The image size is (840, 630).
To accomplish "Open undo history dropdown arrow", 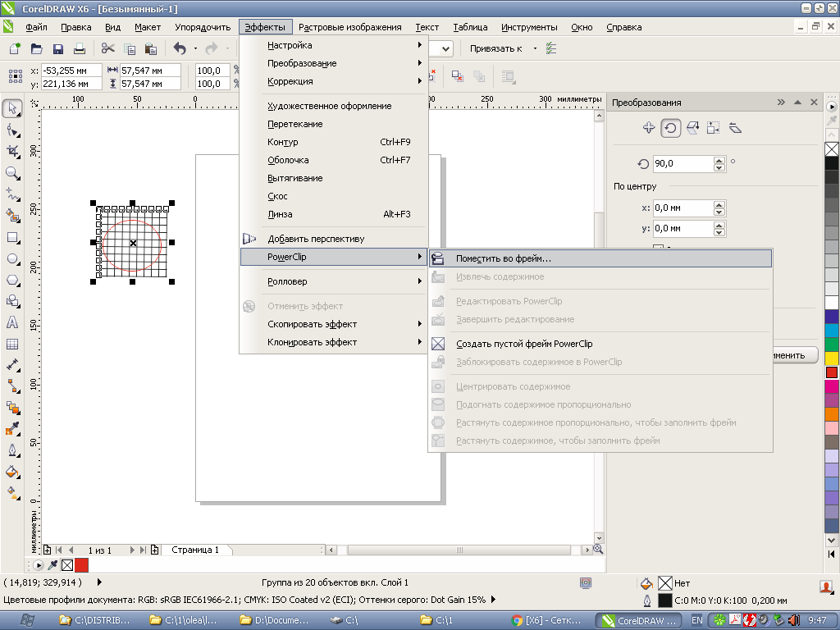I will click(195, 48).
